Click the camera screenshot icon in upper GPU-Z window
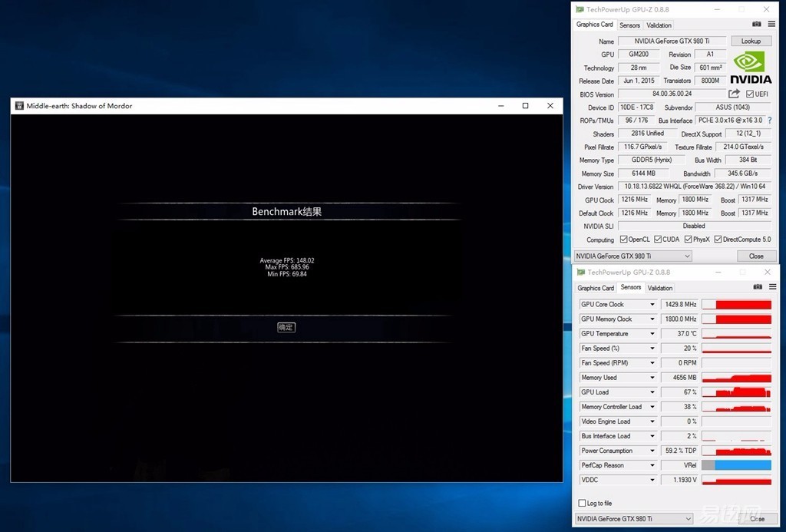Screen dimensions: 786x532 pyautogui.click(x=756, y=24)
